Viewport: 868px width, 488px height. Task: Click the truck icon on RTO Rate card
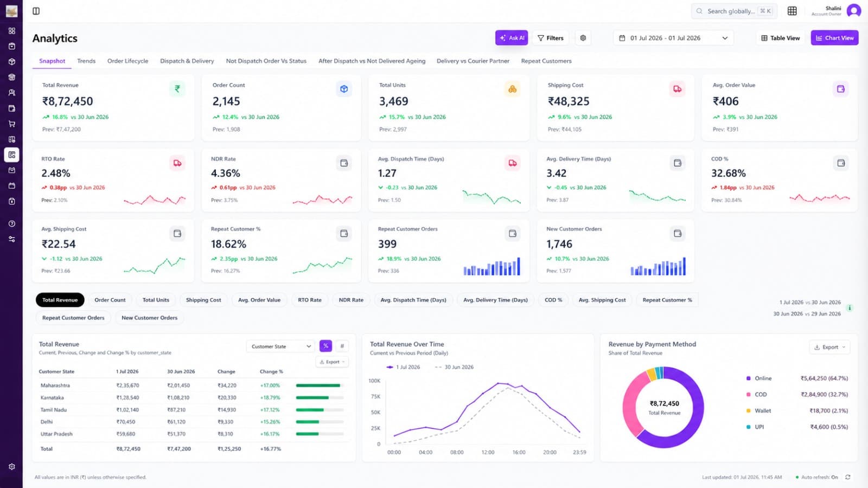[177, 163]
